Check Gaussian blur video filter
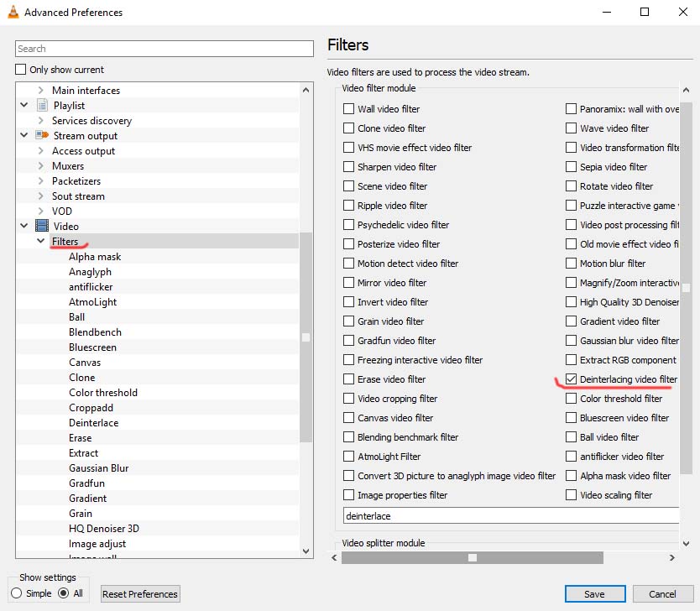Viewport: 700px width, 611px height. point(571,341)
